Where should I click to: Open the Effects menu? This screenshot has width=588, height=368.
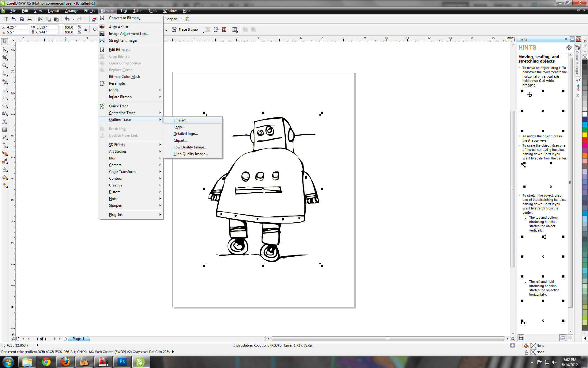[x=89, y=11]
